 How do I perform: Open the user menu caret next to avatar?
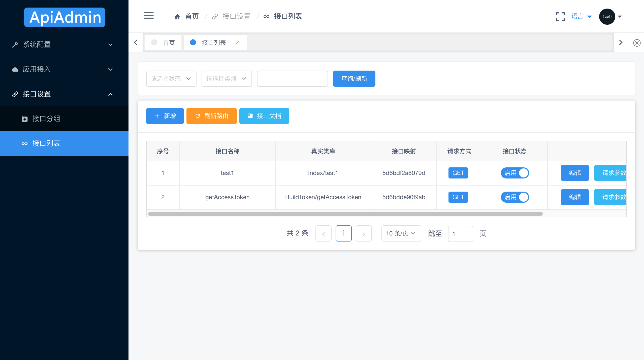click(620, 17)
